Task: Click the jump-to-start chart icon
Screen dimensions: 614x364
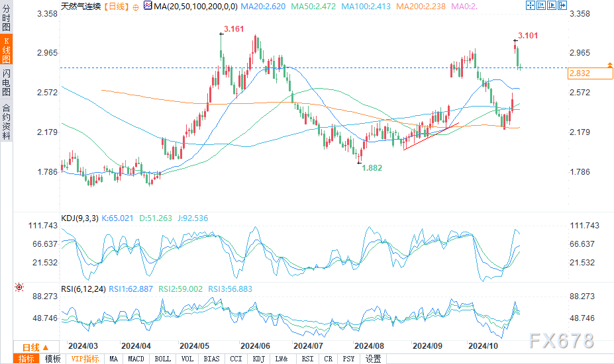Action: click(x=542, y=5)
